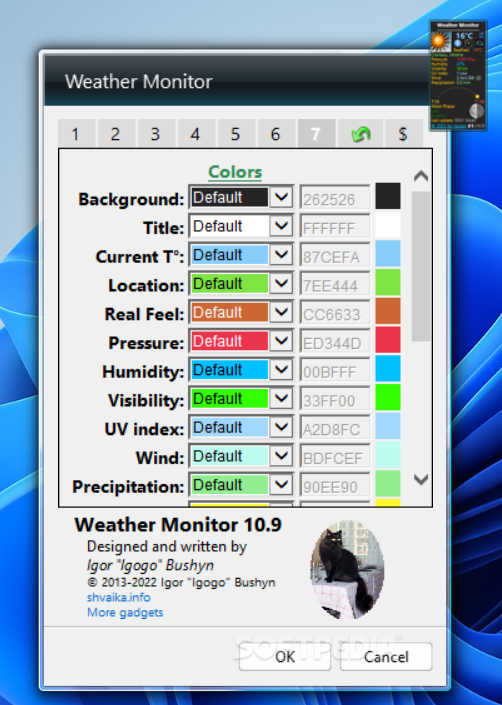Click the dark Background color swatch

tap(388, 196)
